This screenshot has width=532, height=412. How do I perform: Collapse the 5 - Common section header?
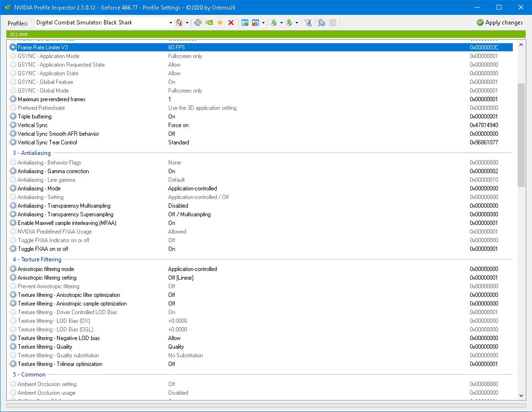coord(29,375)
